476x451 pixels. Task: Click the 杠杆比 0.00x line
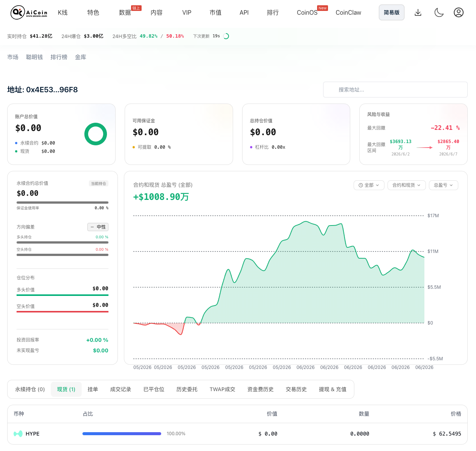tap(268, 147)
